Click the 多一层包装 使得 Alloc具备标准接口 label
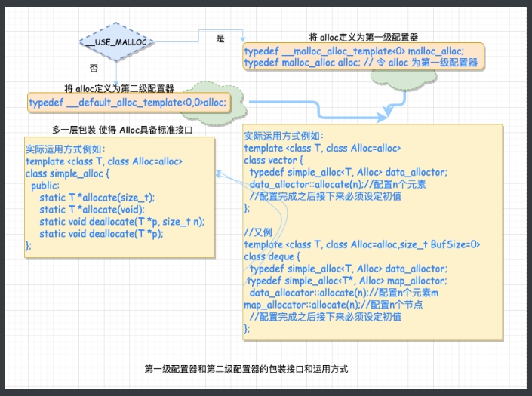Viewport: 532px width, 396px height. [123, 130]
